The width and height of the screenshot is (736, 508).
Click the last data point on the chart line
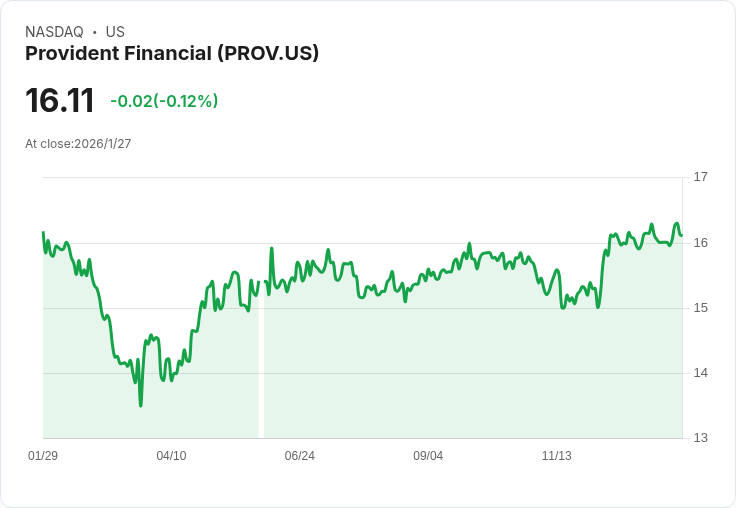point(681,235)
